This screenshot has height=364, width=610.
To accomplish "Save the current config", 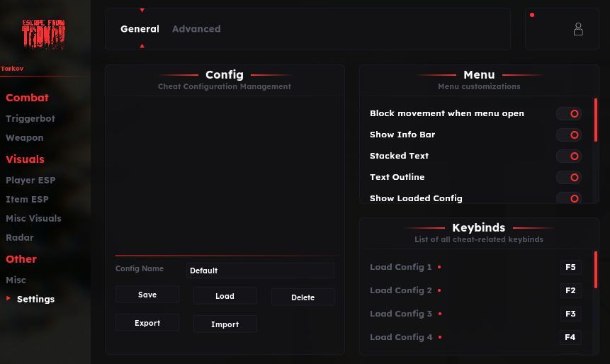I will [x=147, y=295].
